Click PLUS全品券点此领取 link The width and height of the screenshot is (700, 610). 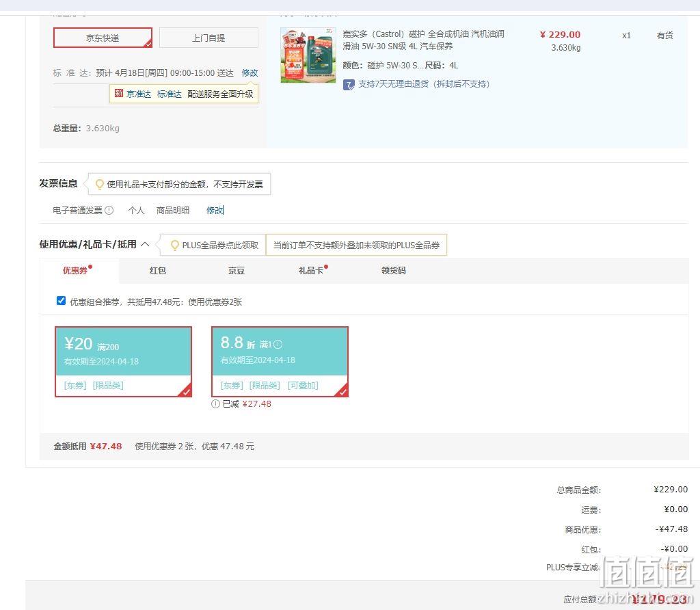pos(220,245)
